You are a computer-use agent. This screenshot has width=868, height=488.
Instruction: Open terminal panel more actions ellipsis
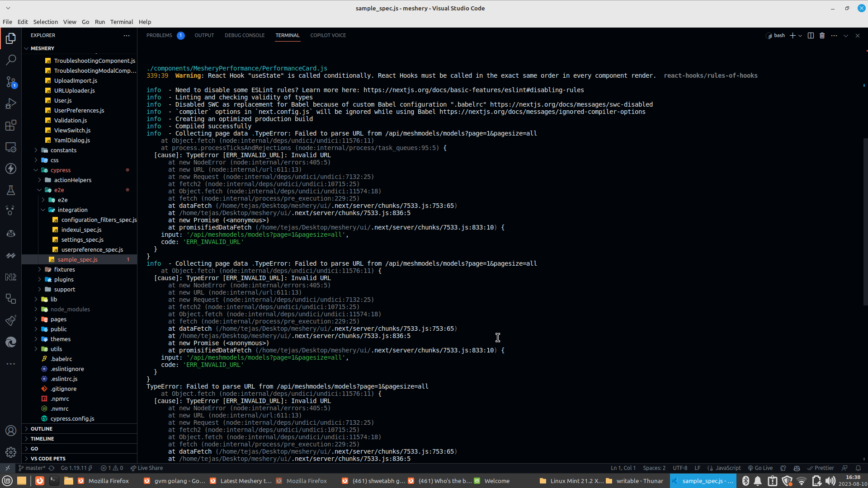coord(834,35)
